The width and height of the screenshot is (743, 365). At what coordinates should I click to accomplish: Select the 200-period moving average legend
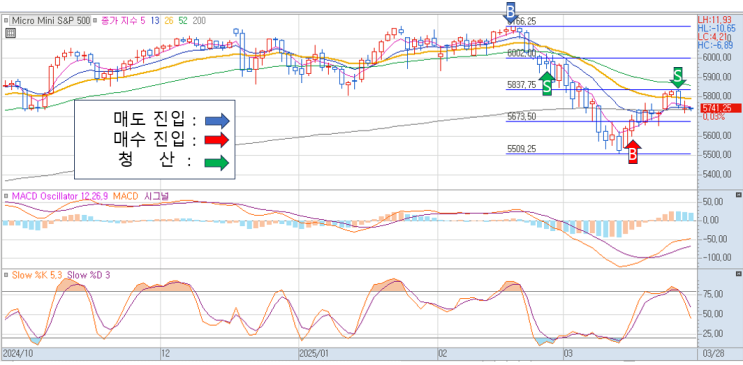[x=199, y=21]
